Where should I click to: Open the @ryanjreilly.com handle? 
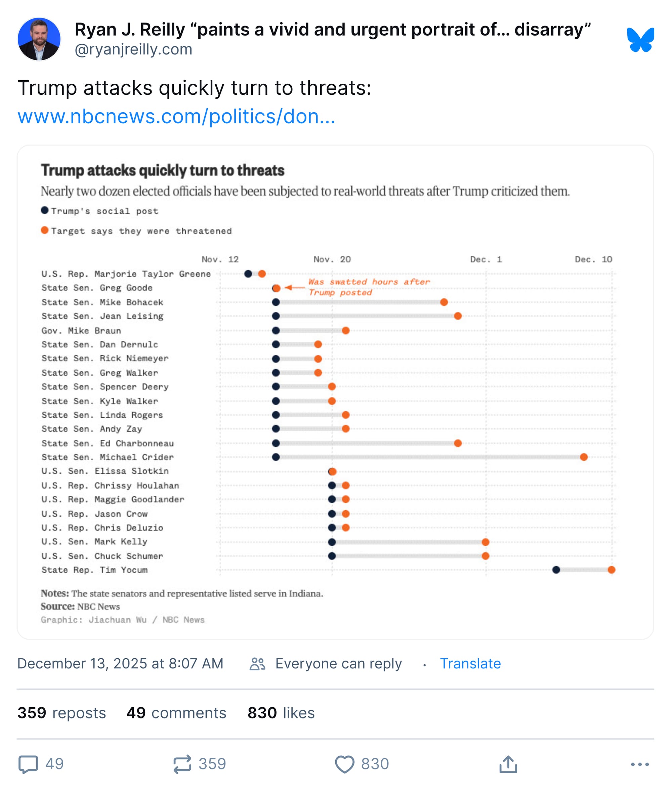click(x=133, y=49)
